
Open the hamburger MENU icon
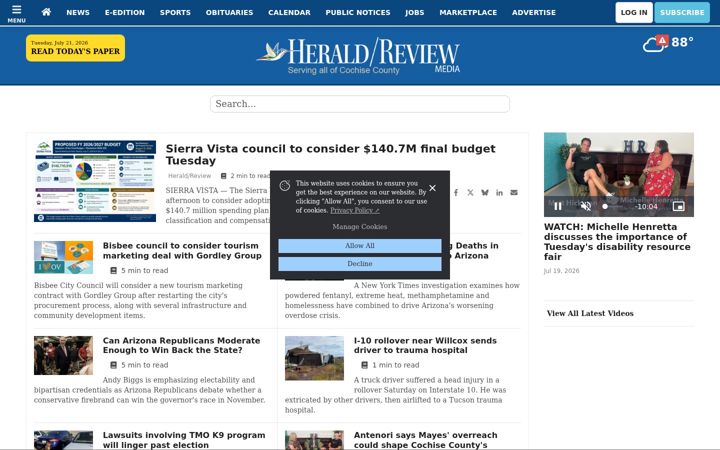tap(17, 12)
